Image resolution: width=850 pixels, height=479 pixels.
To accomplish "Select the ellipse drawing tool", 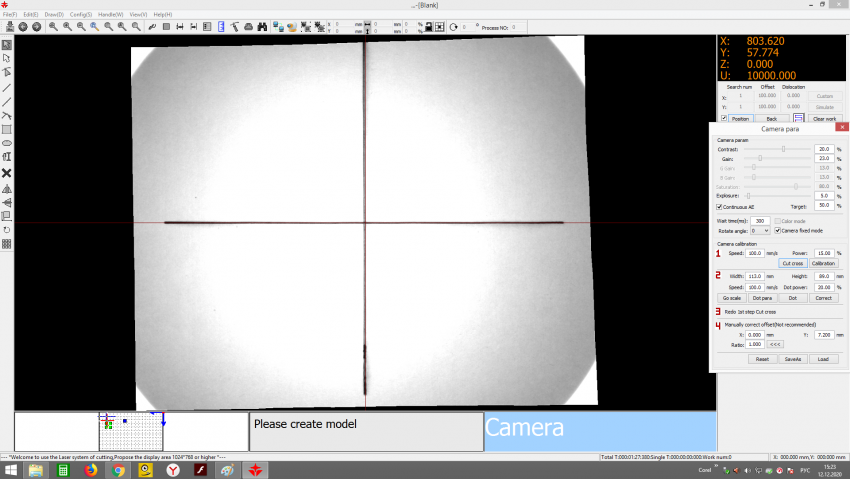I will pyautogui.click(x=7, y=143).
